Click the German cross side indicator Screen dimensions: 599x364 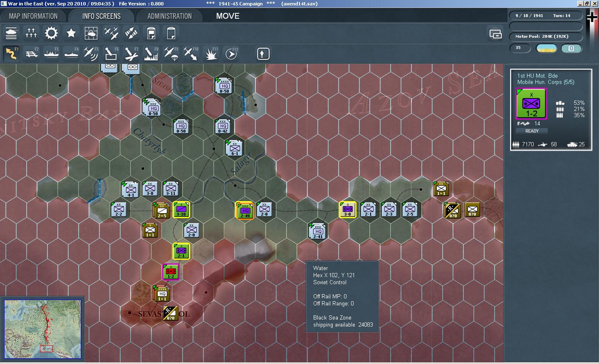[592, 17]
